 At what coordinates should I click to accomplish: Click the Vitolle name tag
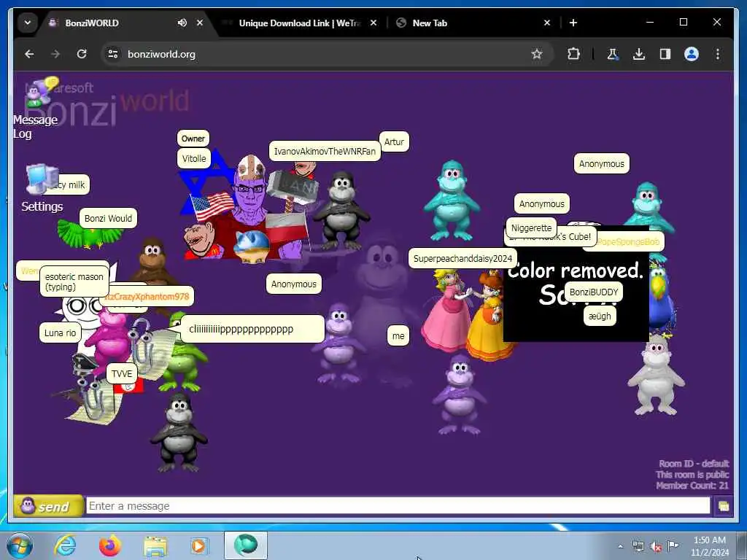point(194,158)
